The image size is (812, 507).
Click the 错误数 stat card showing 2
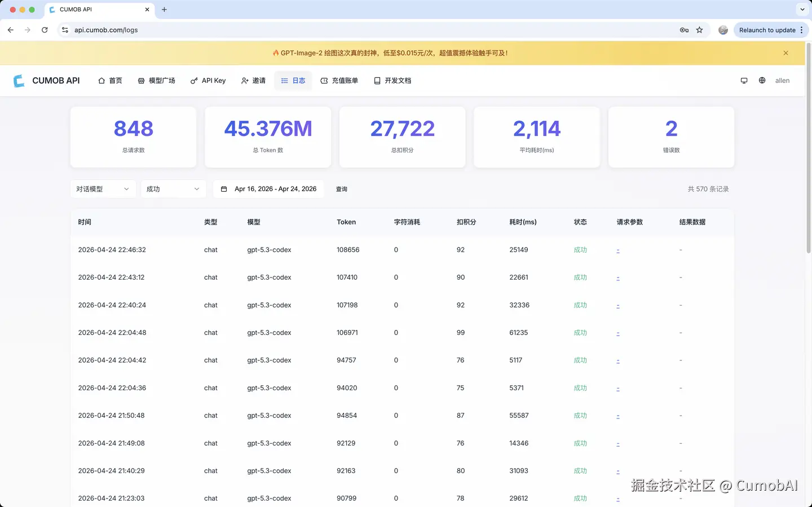(672, 137)
